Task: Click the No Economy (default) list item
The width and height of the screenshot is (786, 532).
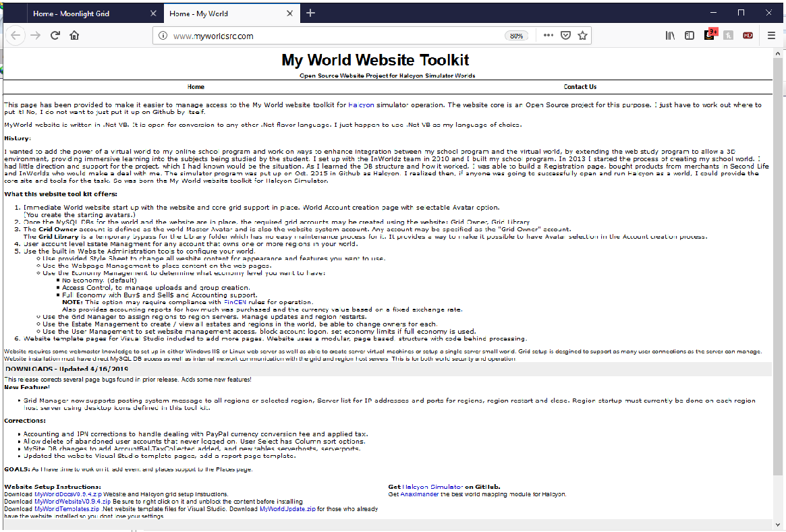Action: (99, 280)
